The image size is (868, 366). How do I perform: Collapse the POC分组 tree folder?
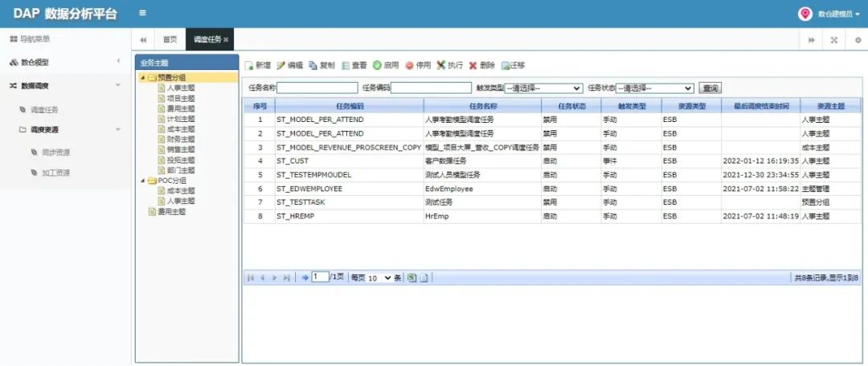coord(142,181)
